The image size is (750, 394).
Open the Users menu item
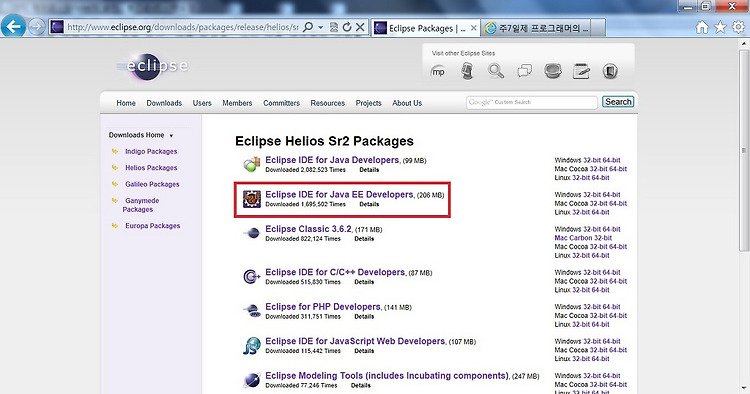pyautogui.click(x=202, y=103)
